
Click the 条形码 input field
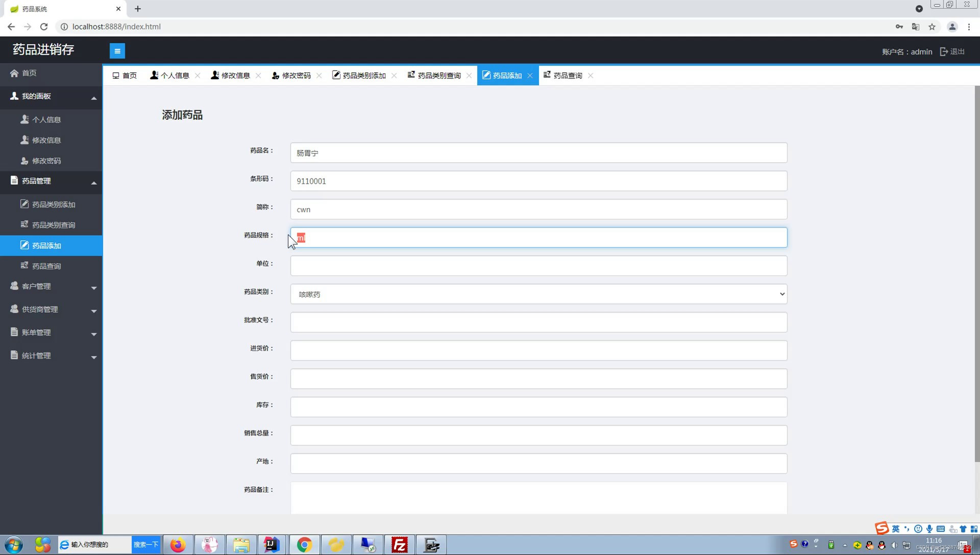[538, 181]
